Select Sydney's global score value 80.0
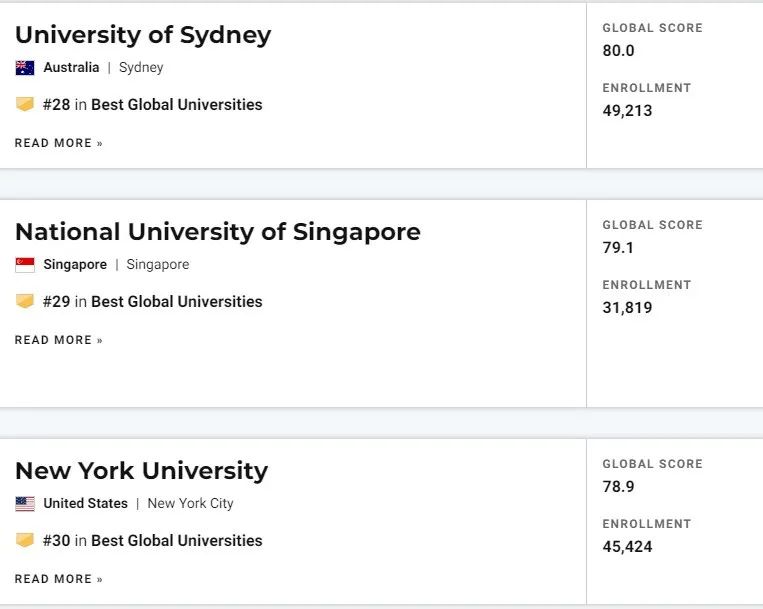 pyautogui.click(x=618, y=51)
